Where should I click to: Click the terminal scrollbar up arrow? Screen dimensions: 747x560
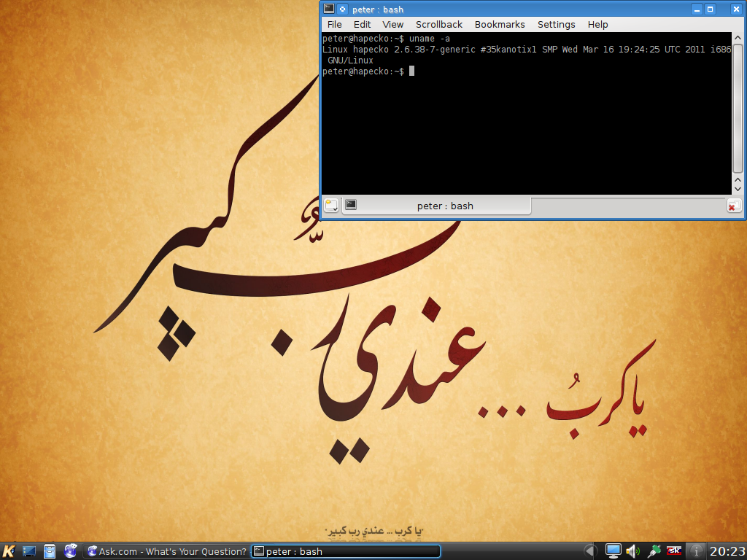tap(738, 38)
